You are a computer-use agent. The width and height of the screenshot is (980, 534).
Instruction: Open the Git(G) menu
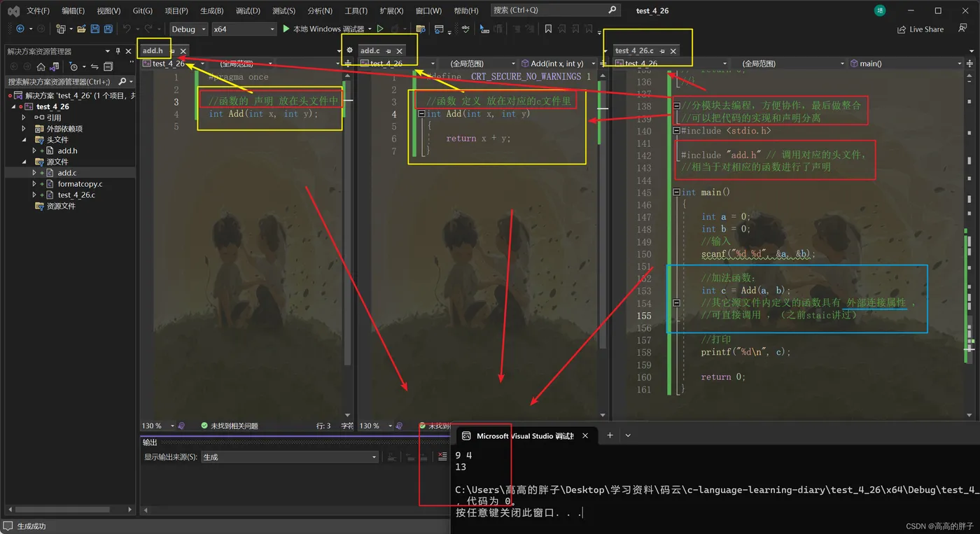click(x=142, y=10)
